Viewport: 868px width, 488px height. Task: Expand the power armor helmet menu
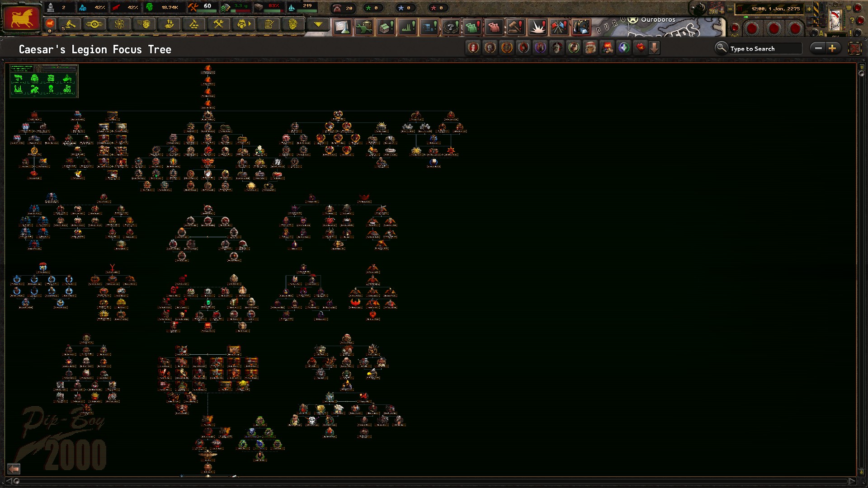coord(244,24)
